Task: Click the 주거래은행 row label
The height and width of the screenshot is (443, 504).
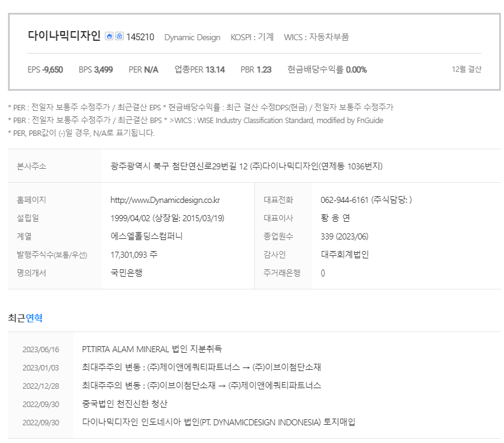Action: [x=282, y=273]
